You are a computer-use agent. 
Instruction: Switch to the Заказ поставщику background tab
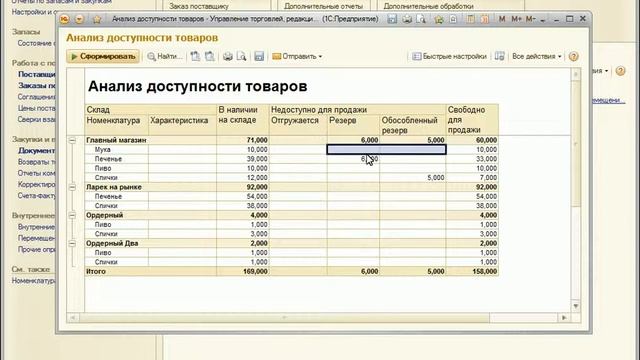[x=199, y=6]
